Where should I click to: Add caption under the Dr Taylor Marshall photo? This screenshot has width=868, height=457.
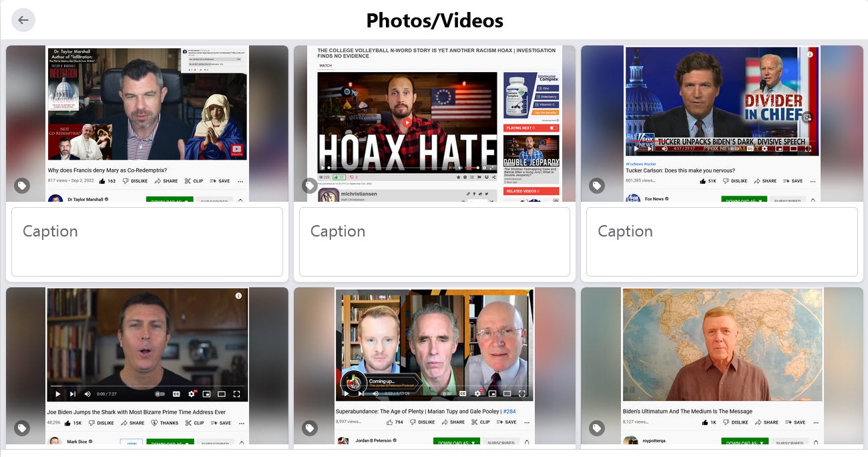[x=147, y=242]
